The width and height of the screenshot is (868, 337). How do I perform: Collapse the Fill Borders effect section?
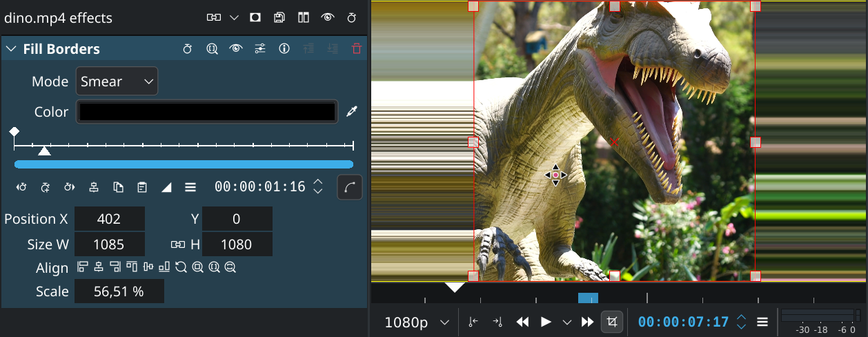[x=11, y=49]
